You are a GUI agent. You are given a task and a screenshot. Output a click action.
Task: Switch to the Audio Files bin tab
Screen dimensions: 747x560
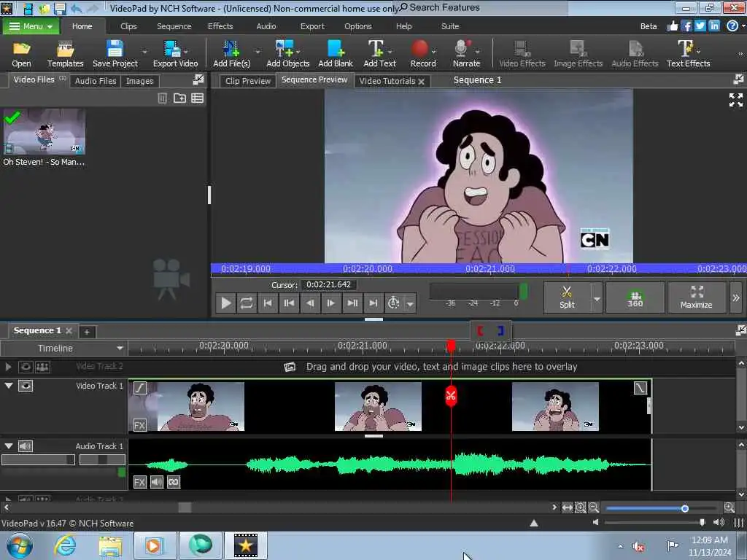coord(96,81)
